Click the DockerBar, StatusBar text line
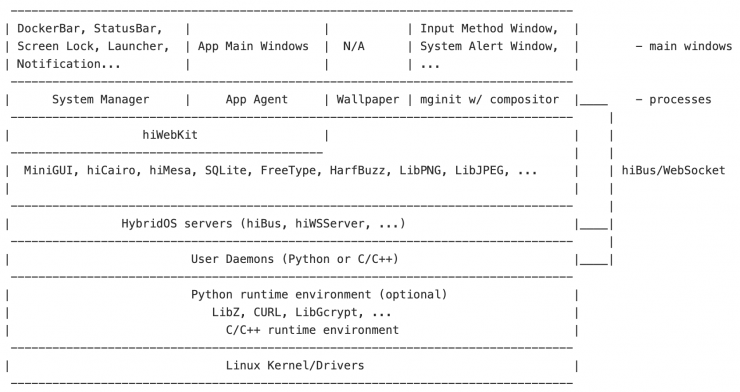The image size is (740, 392). pyautogui.click(x=90, y=29)
